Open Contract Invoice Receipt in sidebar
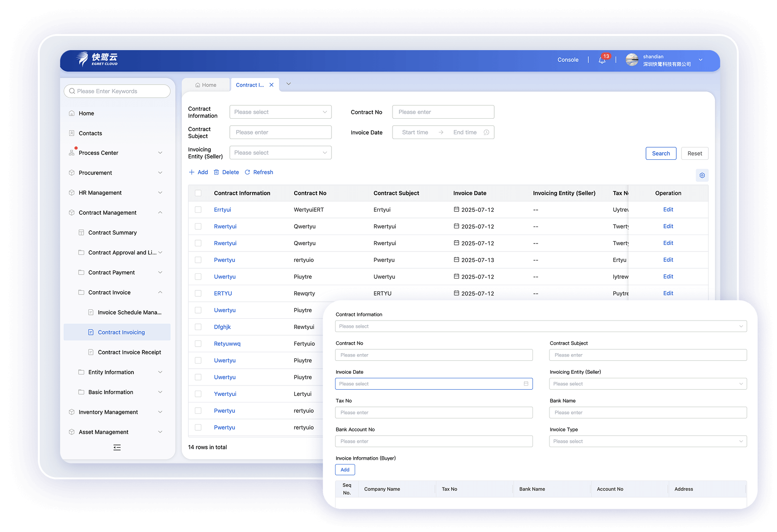 [129, 352]
